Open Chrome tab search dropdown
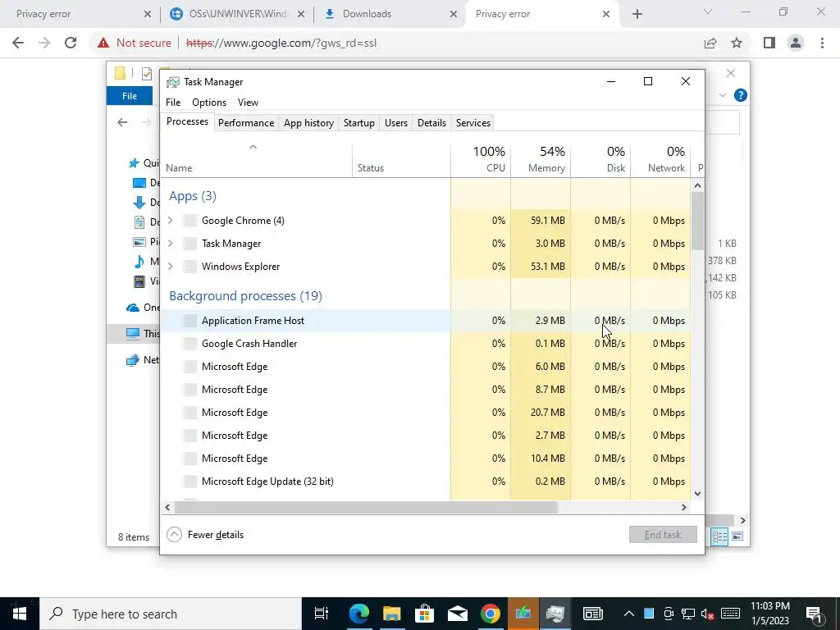840x630 pixels. click(x=708, y=11)
